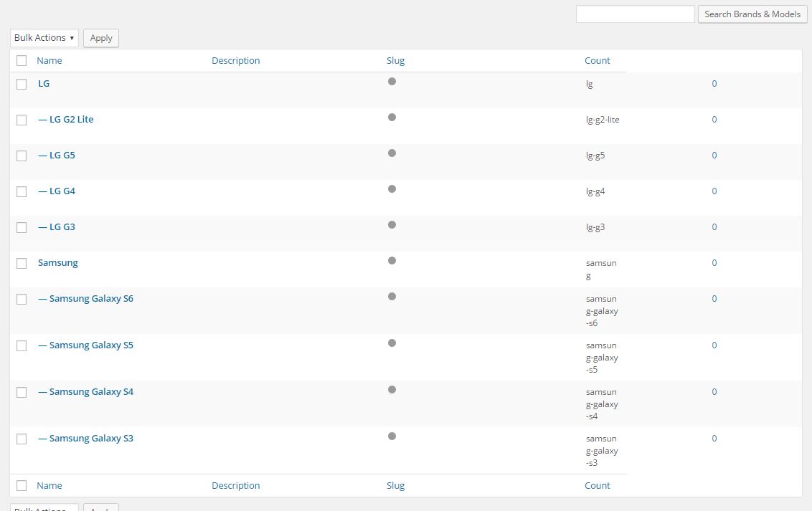Click the 0 count link for Samsung Galaxy S4
The height and width of the screenshot is (511, 812).
[714, 391]
